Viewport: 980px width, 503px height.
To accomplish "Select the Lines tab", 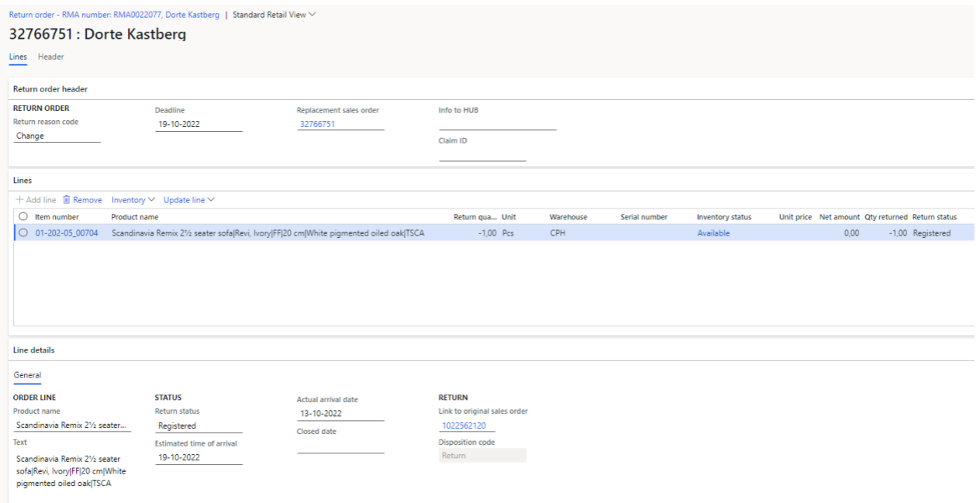I will [x=18, y=57].
